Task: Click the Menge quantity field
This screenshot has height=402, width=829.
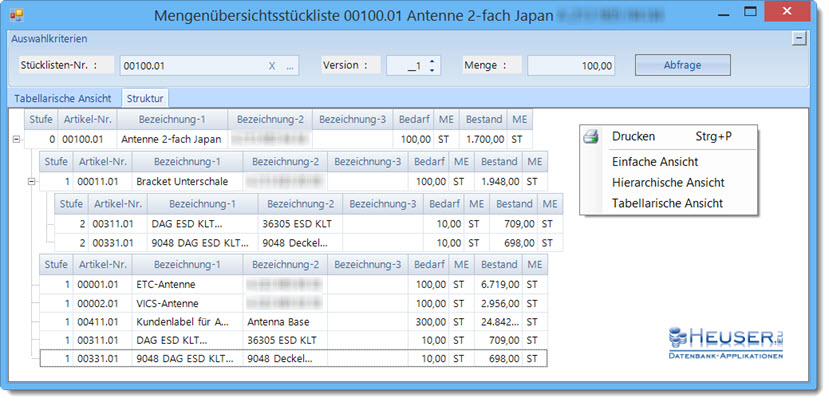Action: pyautogui.click(x=571, y=66)
